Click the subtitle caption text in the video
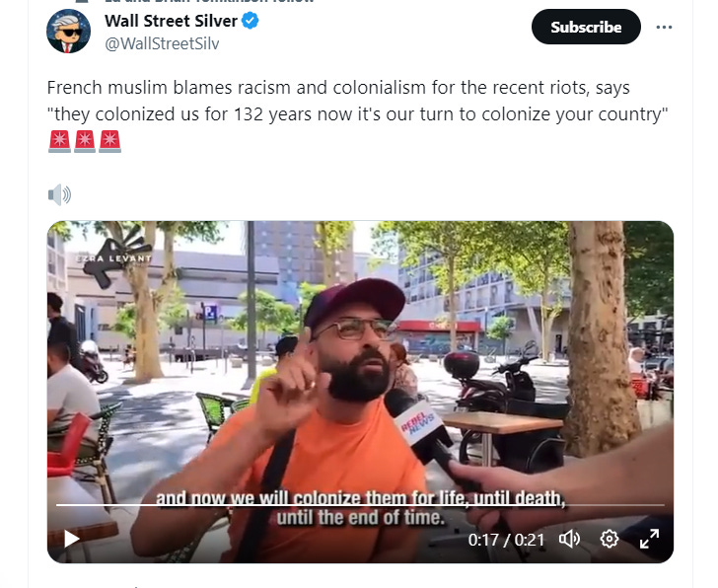The width and height of the screenshot is (718, 588). pyautogui.click(x=360, y=508)
